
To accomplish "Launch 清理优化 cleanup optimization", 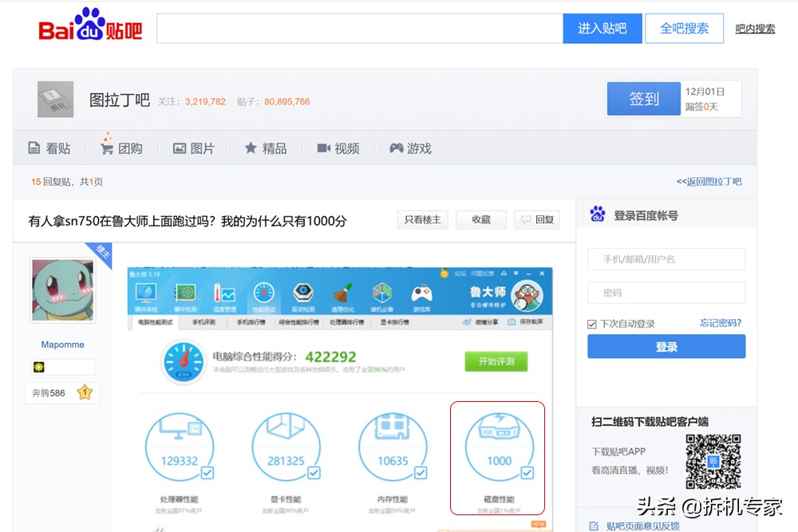I will point(343,294).
